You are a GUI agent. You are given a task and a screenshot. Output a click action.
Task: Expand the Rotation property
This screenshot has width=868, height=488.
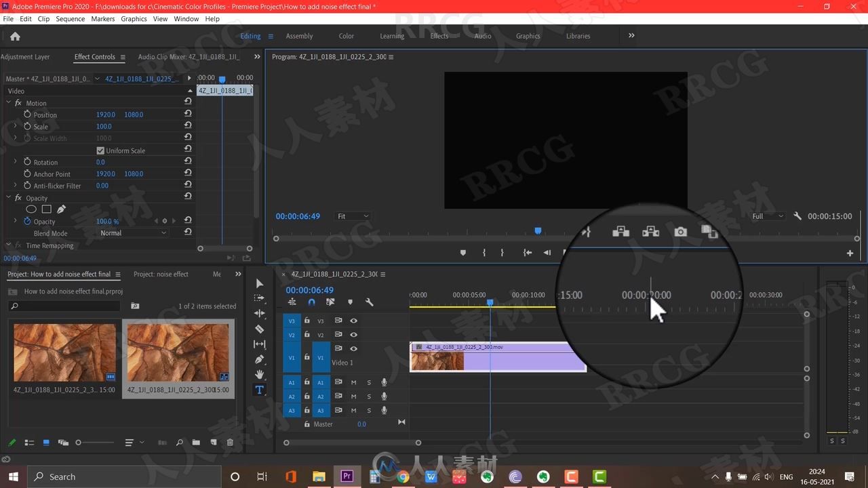tap(15, 162)
